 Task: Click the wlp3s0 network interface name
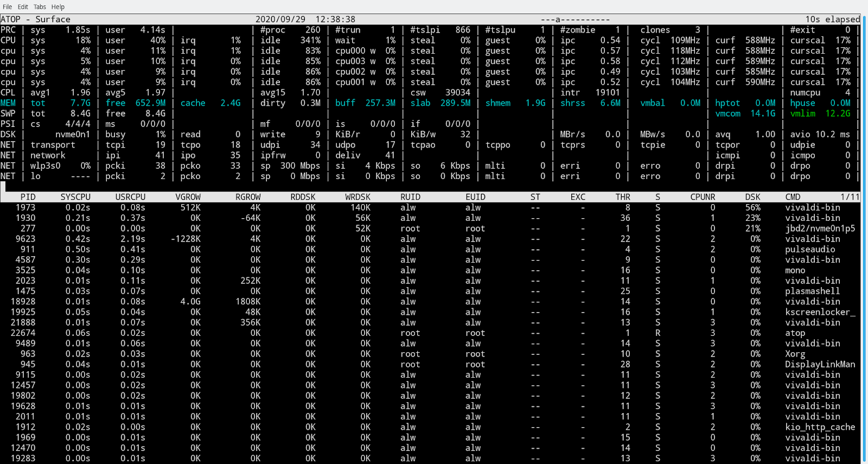tap(46, 166)
